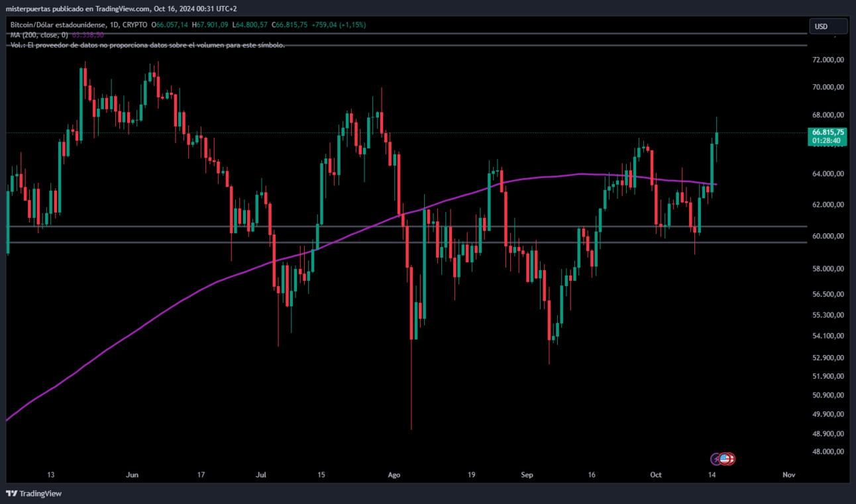Click the Jul label on time axis
This screenshot has width=856, height=504.
coord(261,475)
